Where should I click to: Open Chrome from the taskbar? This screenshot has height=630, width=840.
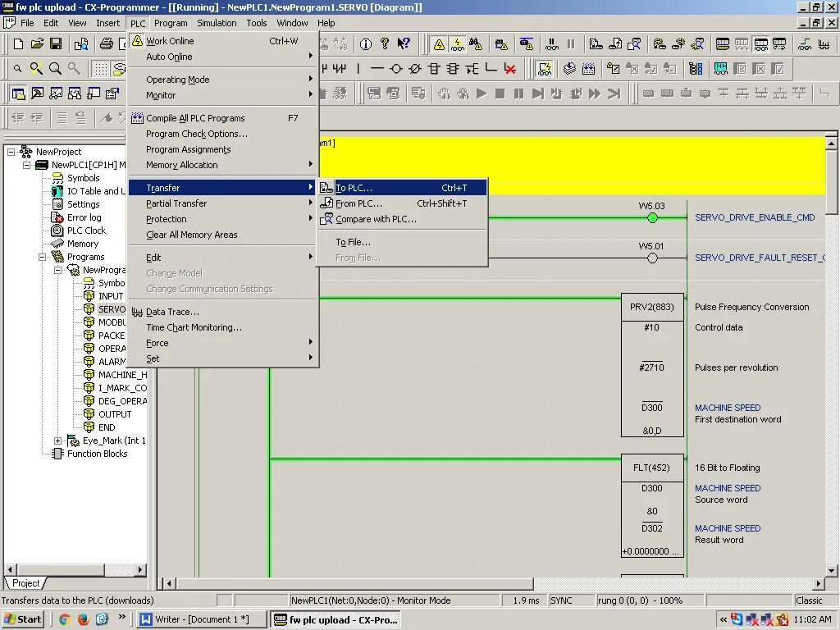(64, 619)
